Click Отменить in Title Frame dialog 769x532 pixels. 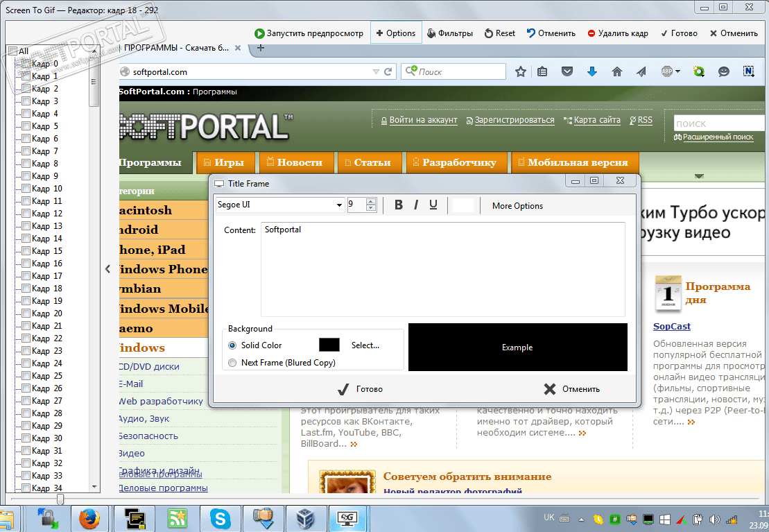point(572,389)
